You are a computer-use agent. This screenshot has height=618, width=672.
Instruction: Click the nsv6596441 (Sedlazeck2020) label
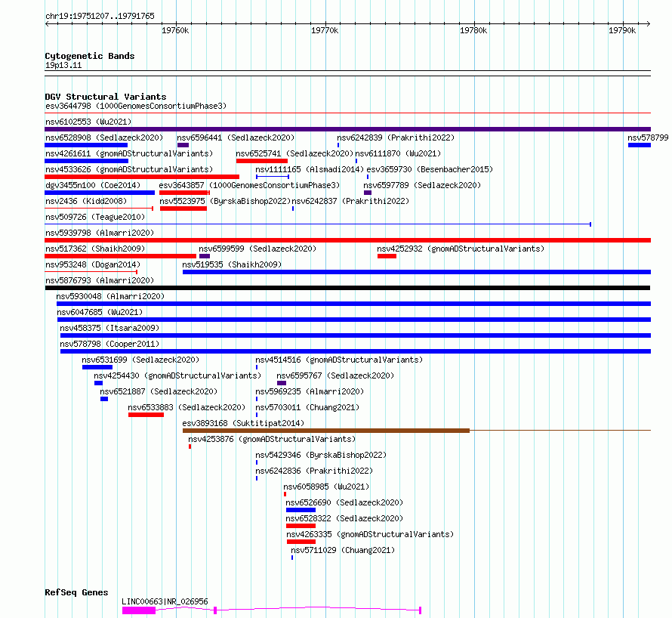(236, 138)
